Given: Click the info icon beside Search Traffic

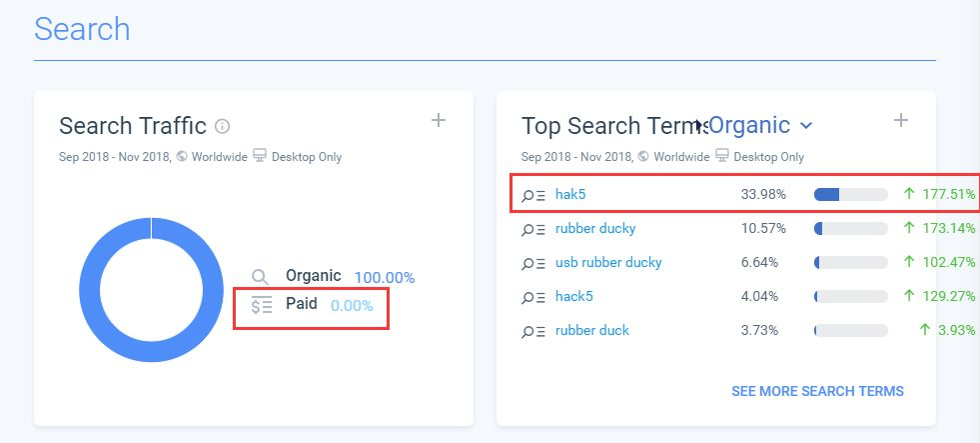Looking at the screenshot, I should [222, 126].
